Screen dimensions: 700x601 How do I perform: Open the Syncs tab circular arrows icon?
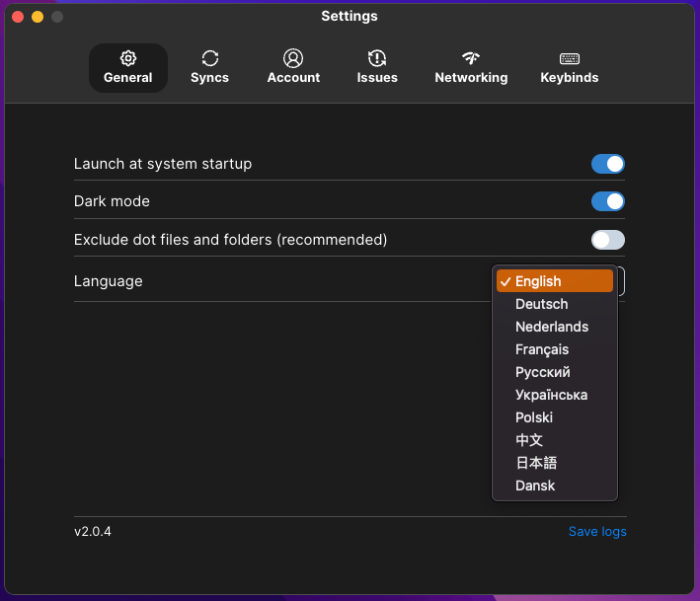(x=210, y=58)
